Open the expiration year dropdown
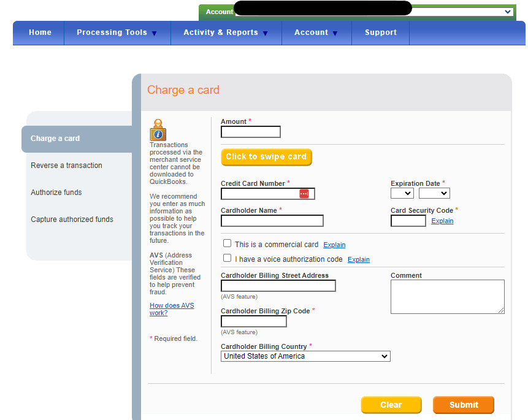Screen dimensions: 528x420 click(434, 193)
